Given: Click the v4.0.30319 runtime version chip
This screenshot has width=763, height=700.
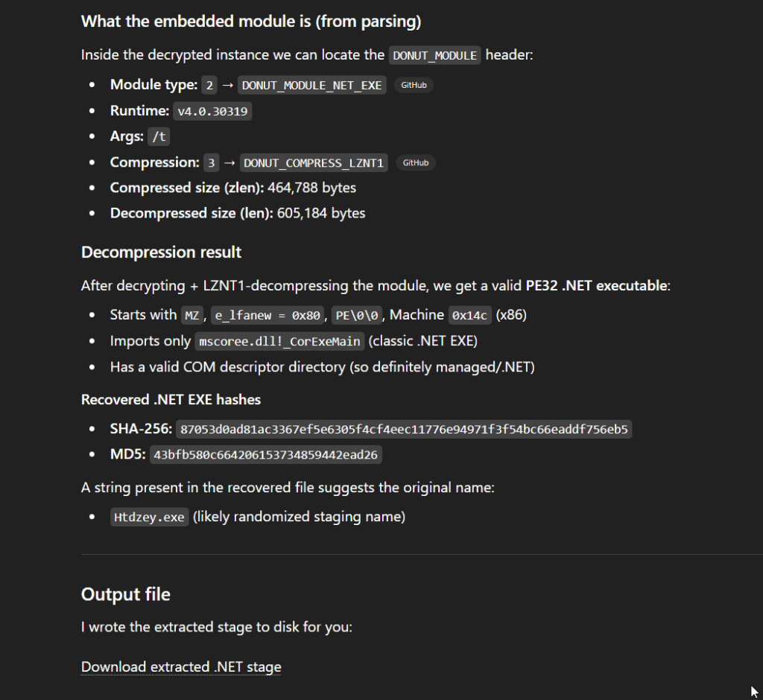Looking at the screenshot, I should [213, 112].
